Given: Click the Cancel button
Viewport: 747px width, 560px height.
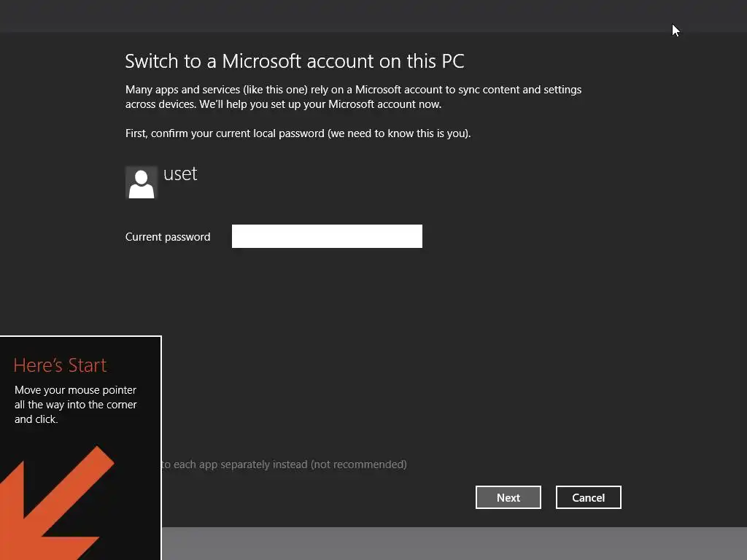Looking at the screenshot, I should pos(589,497).
